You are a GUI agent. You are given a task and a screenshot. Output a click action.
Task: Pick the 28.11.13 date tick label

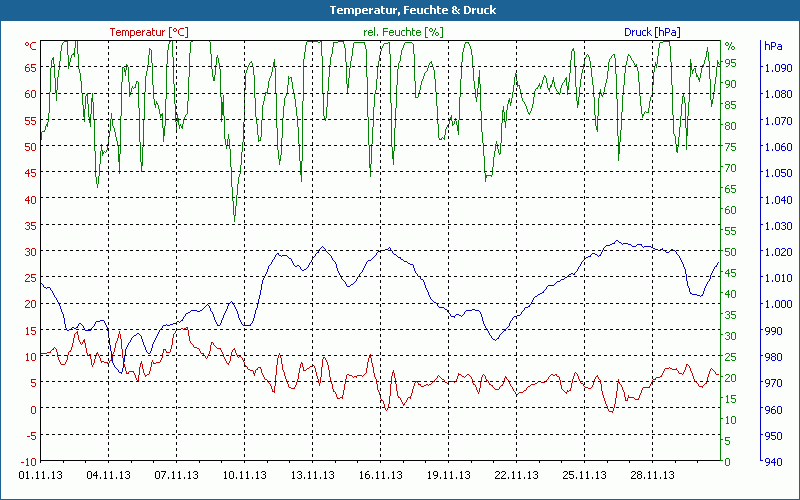[x=652, y=476]
